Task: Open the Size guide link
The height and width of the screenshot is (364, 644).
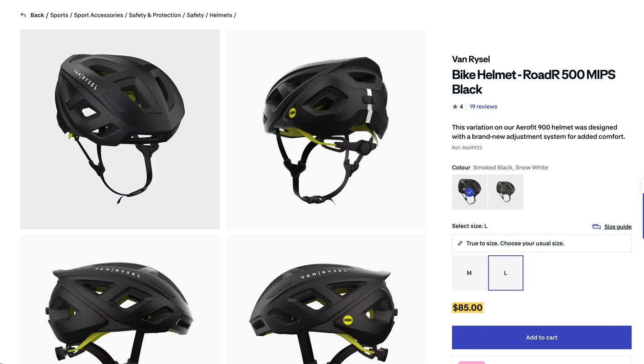Action: (618, 227)
